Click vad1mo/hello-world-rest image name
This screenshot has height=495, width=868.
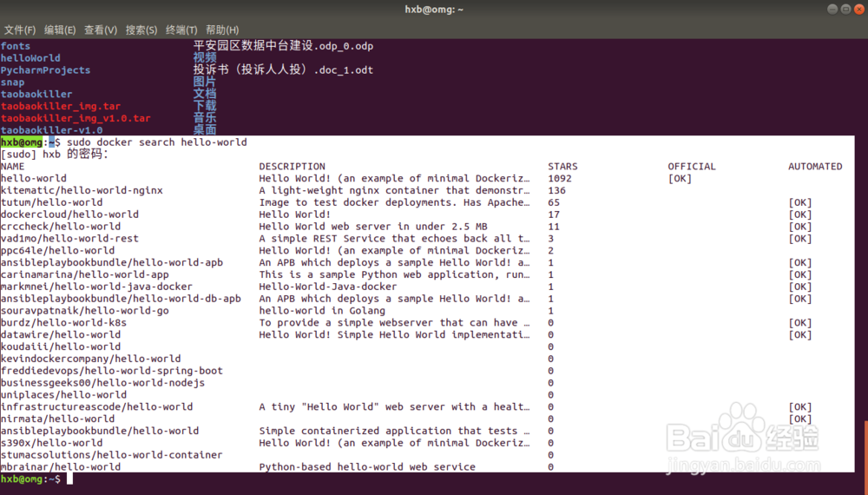click(x=69, y=239)
